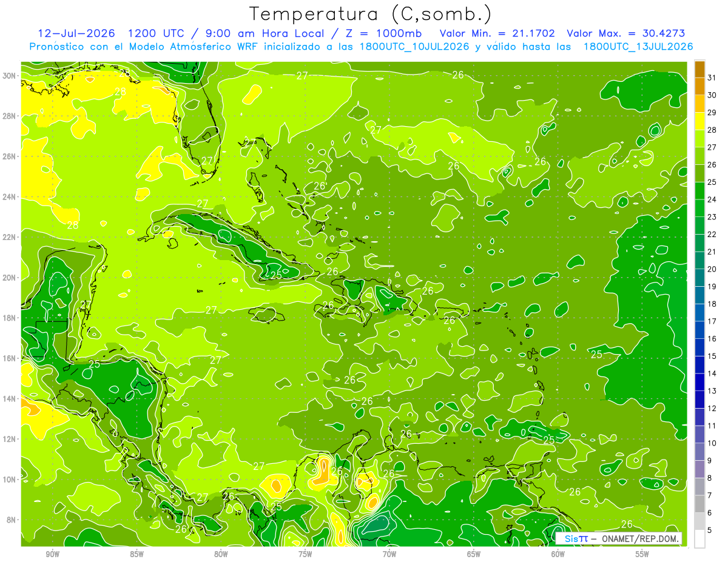This screenshot has height=562, width=728.
Task: Select the '12-Jul-2026' date text
Action: pos(76,33)
